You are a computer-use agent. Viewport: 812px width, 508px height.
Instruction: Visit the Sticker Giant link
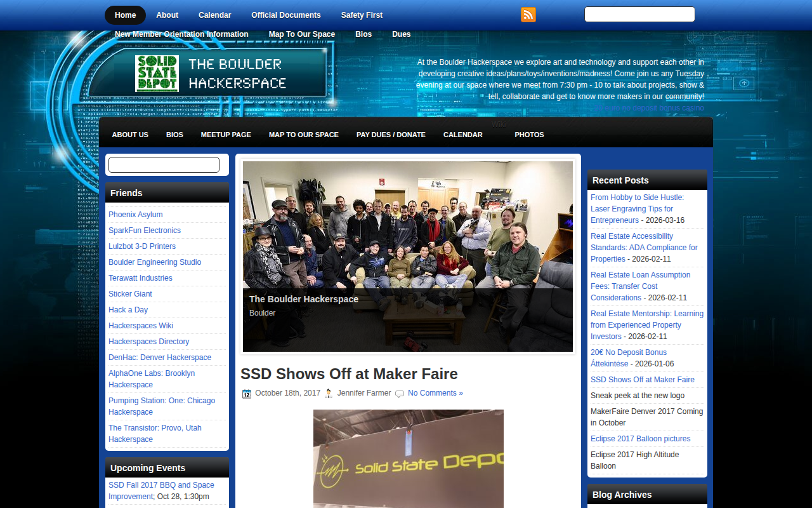click(x=130, y=294)
